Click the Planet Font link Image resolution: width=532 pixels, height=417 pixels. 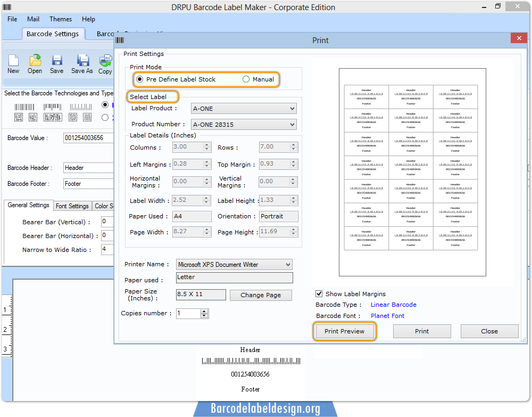pos(387,316)
